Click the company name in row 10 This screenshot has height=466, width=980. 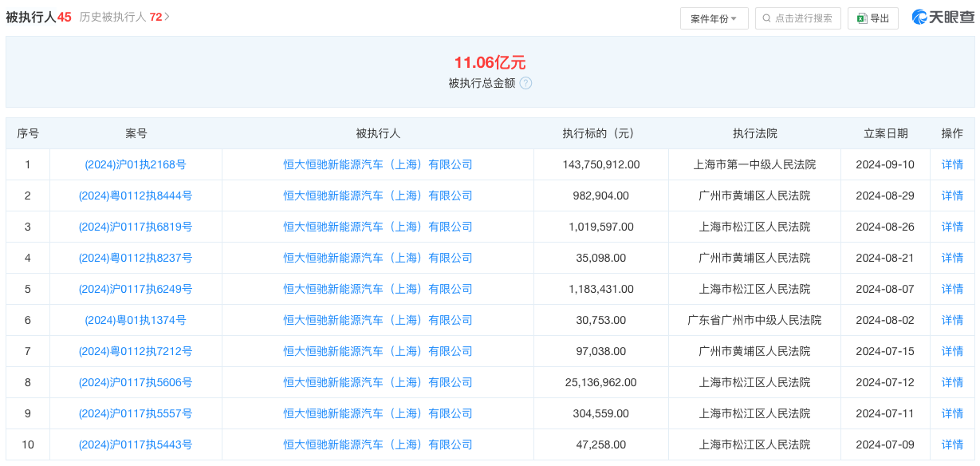[x=378, y=444]
